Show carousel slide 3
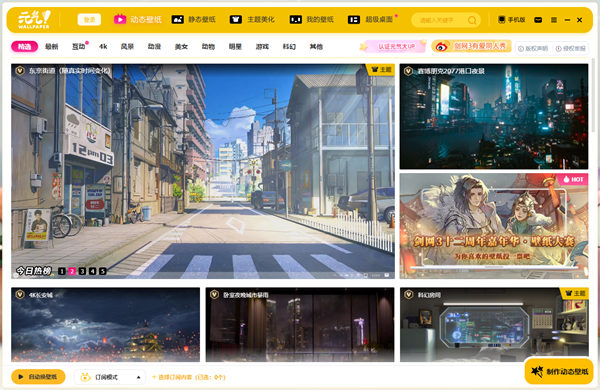This screenshot has width=600, height=390. pyautogui.click(x=82, y=271)
